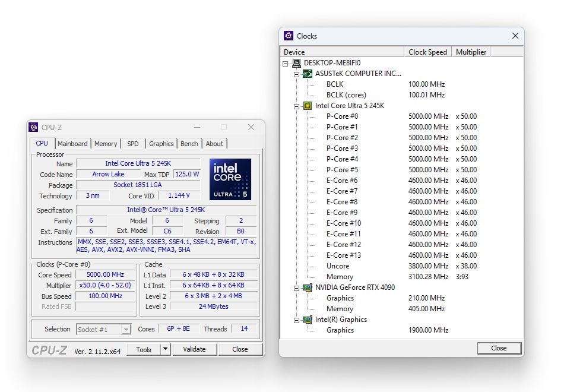Switch to the CPU tab
This screenshot has width=564, height=392.
[x=42, y=143]
